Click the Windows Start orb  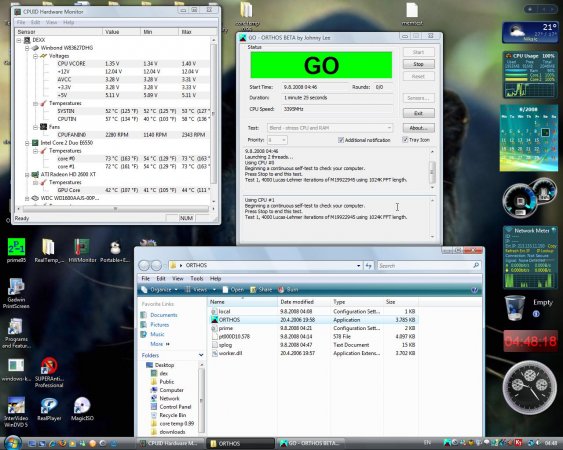tap(13, 443)
